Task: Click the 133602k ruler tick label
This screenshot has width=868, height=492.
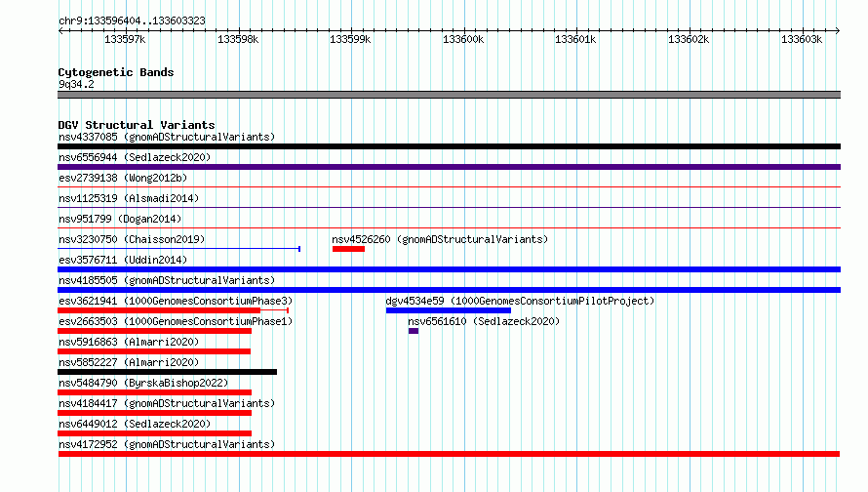Action: pos(689,39)
